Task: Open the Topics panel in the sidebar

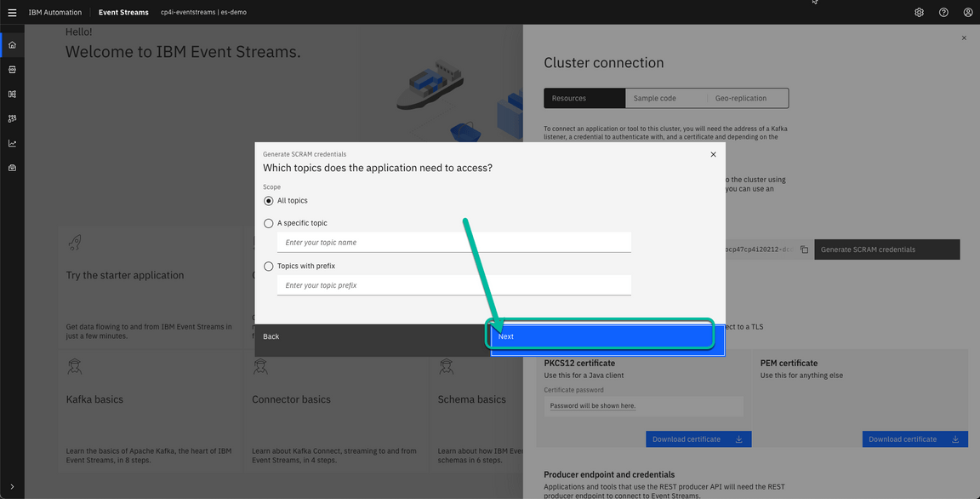Action: (12, 69)
